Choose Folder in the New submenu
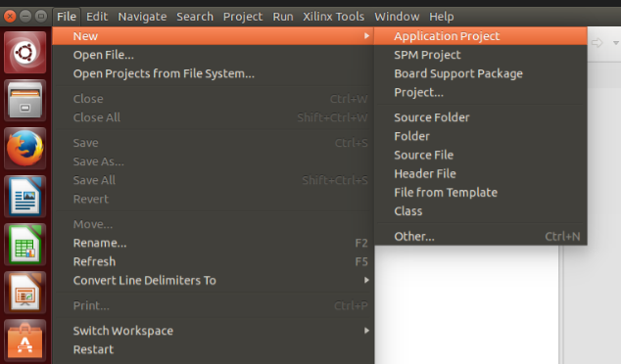Image resolution: width=621 pixels, height=364 pixels. point(481,136)
